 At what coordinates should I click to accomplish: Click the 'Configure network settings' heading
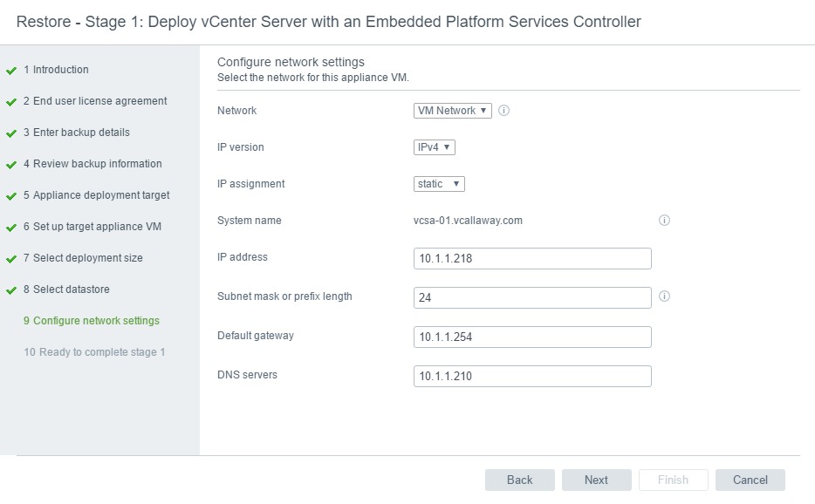(291, 62)
